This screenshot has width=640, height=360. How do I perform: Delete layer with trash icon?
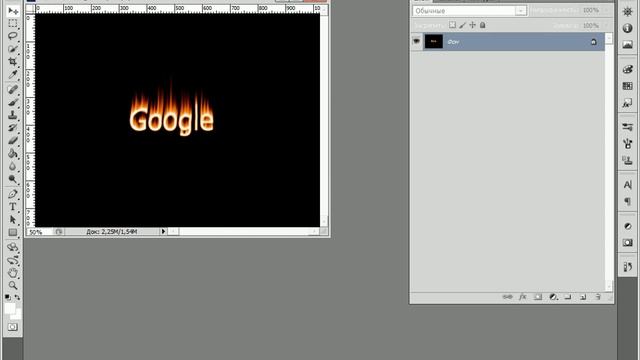(598, 297)
